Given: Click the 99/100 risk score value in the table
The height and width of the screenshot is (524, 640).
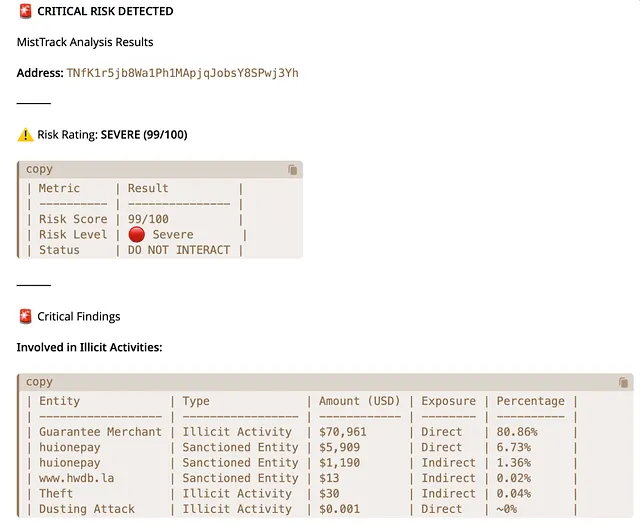Looking at the screenshot, I should [x=148, y=219].
